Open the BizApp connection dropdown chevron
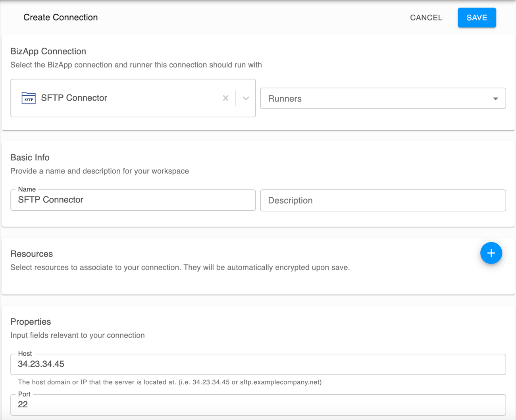The height and width of the screenshot is (420, 516). [245, 98]
